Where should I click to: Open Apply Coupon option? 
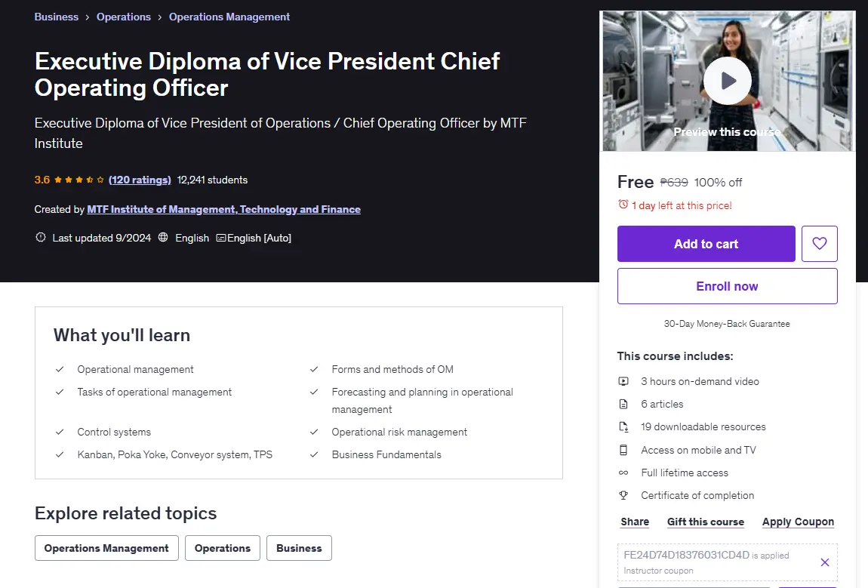click(798, 522)
